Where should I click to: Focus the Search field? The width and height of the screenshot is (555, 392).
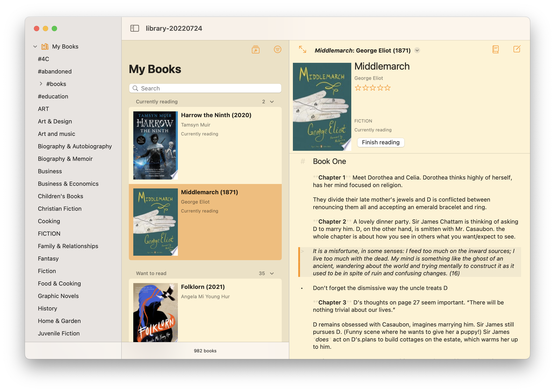[x=205, y=88]
